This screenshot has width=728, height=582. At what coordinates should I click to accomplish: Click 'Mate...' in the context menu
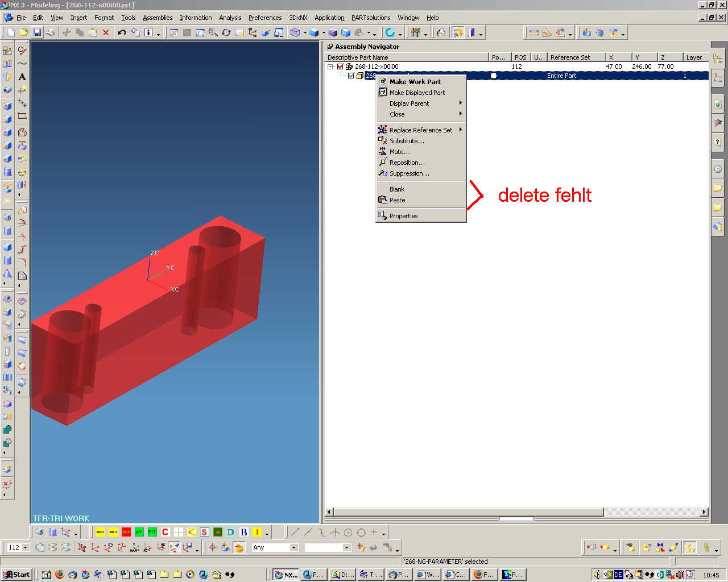pyautogui.click(x=421, y=152)
